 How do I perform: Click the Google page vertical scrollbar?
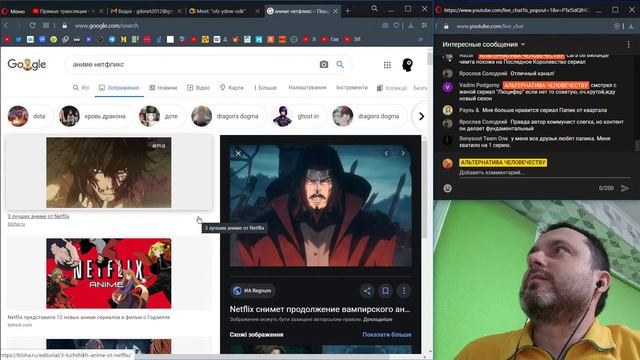(429, 59)
